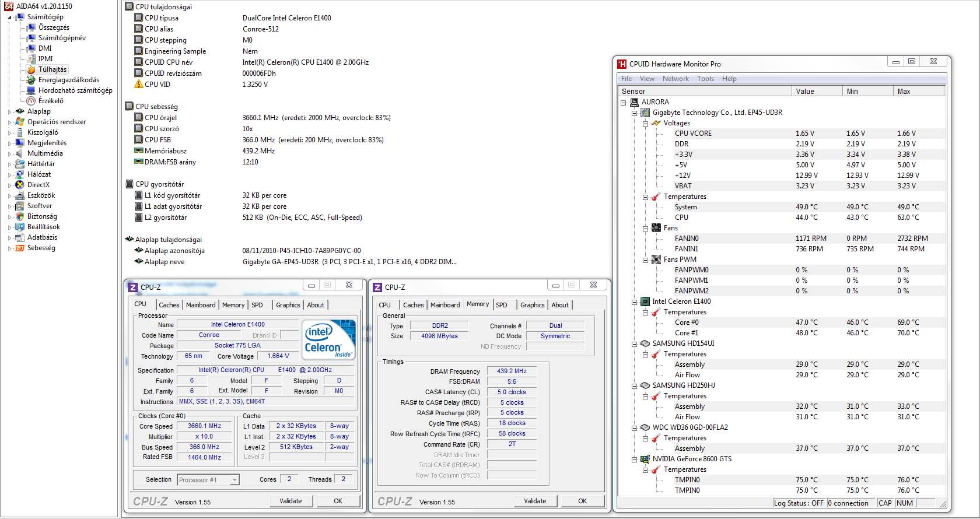
Task: Click the Megjelenítés display icon
Action: 20,143
